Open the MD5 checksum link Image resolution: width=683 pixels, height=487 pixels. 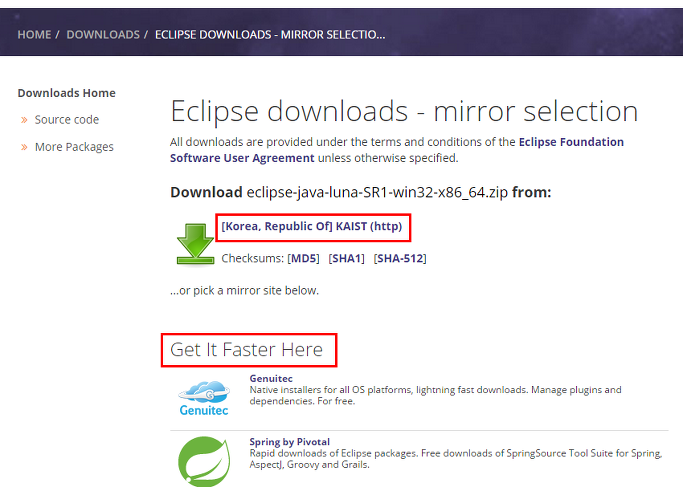click(304, 258)
